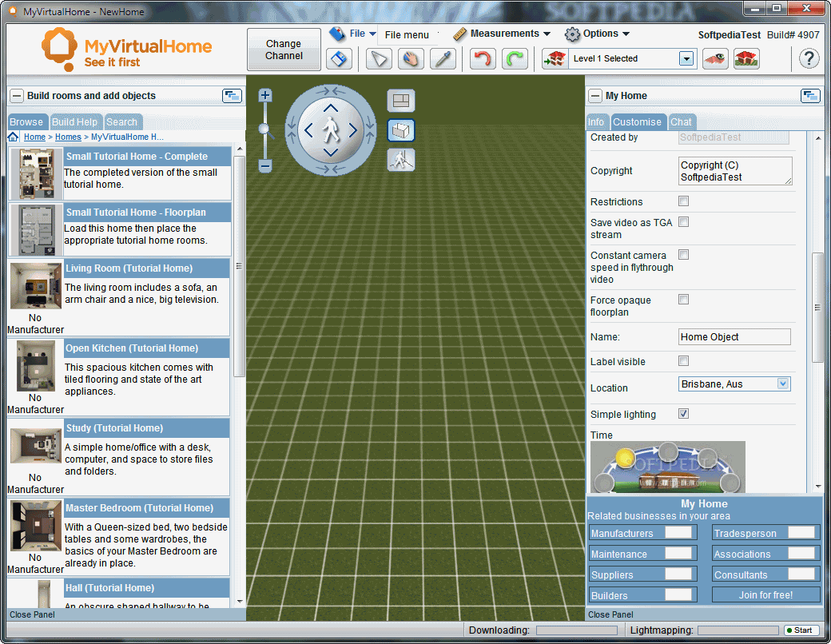
Task: Click the zoom slider handle
Action: point(264,129)
